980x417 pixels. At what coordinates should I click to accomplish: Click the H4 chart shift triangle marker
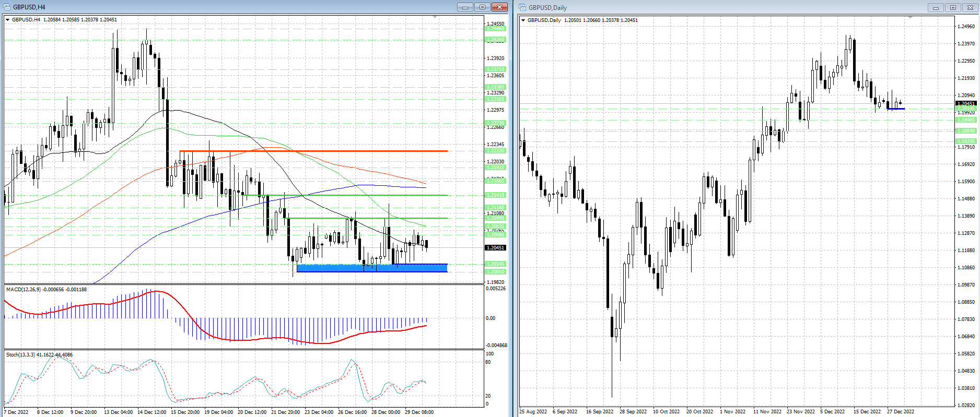coord(435,17)
